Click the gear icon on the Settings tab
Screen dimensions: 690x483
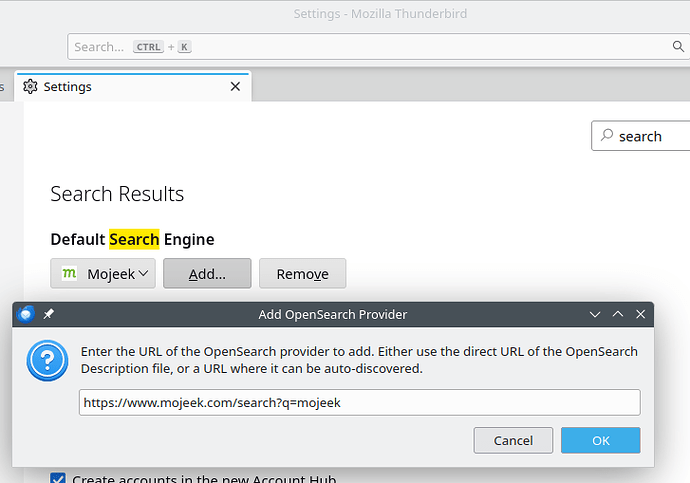coord(30,87)
